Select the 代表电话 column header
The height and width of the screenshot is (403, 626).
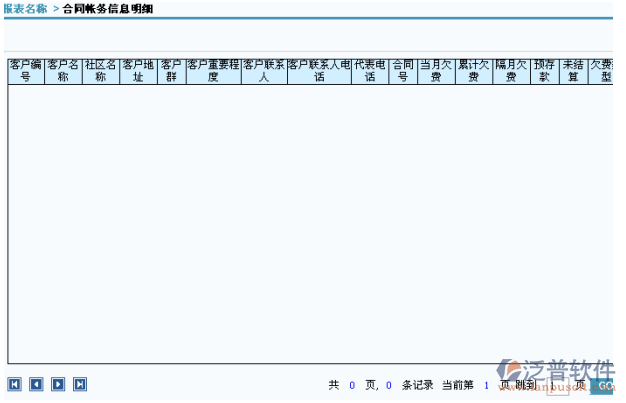(x=370, y=71)
